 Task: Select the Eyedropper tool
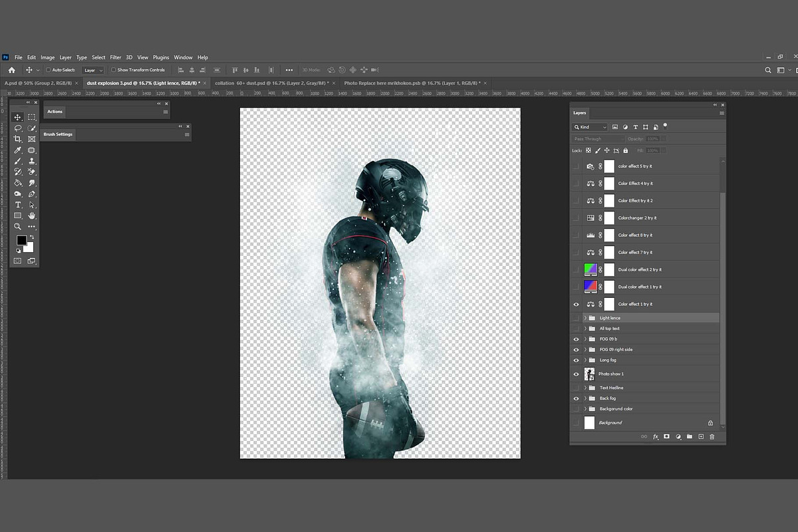[x=18, y=150]
